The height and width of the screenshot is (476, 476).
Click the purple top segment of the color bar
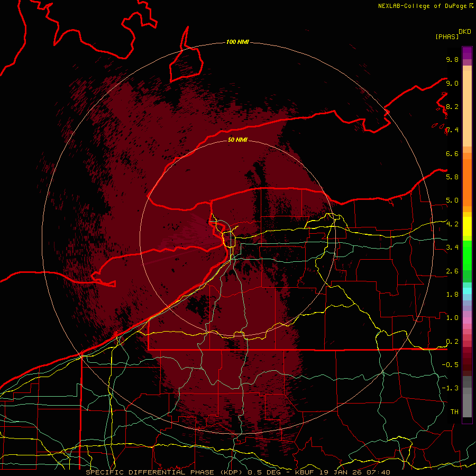click(x=467, y=53)
